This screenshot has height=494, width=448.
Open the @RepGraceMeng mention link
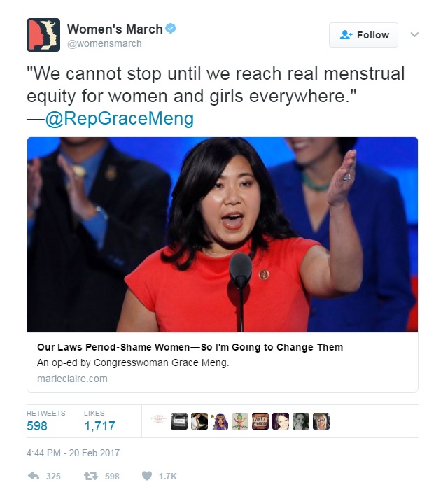(x=120, y=118)
